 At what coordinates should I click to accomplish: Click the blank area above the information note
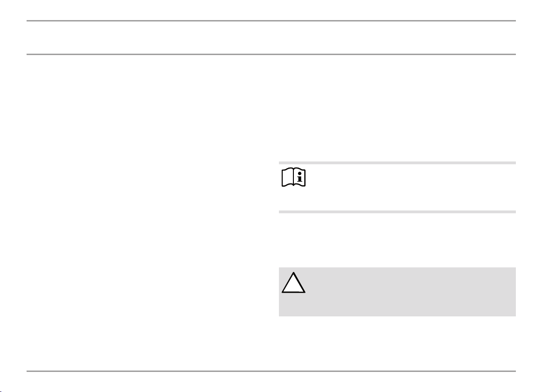click(x=397, y=108)
